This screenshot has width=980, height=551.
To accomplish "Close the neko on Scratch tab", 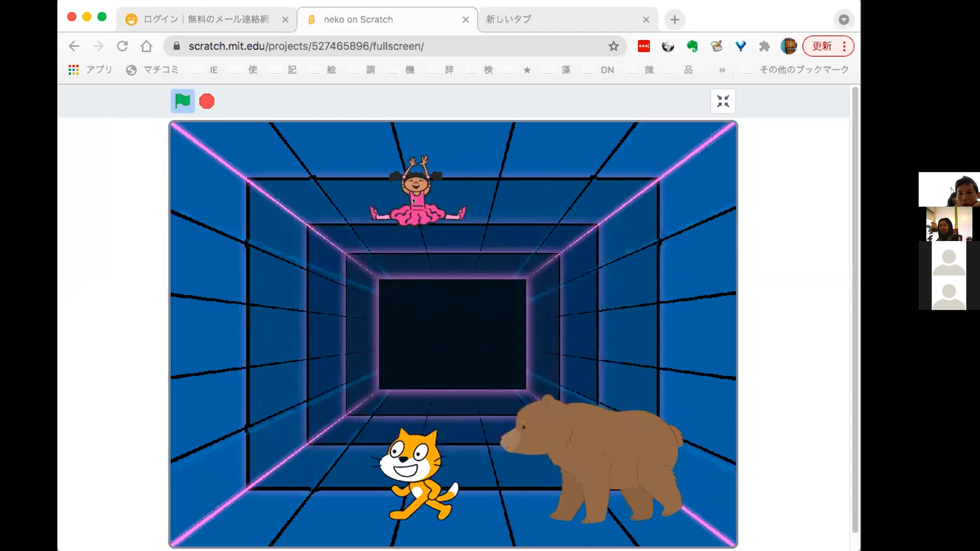I will (x=466, y=20).
